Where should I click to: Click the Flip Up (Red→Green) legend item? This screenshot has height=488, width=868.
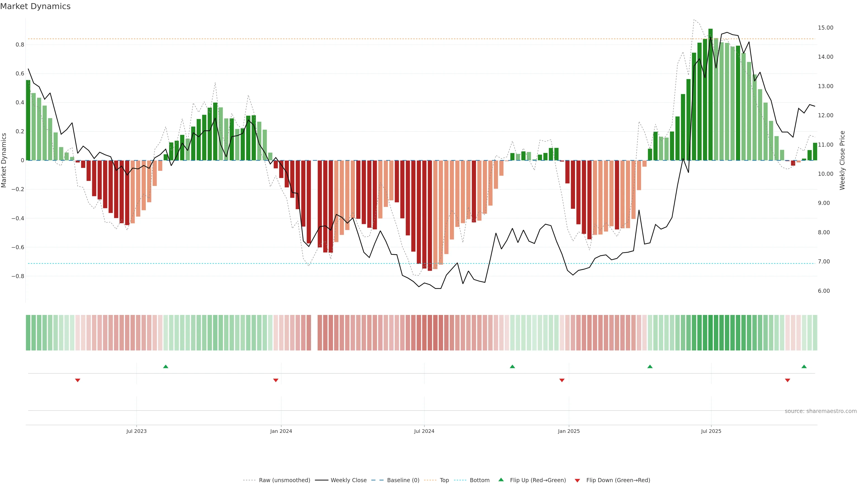coord(538,480)
